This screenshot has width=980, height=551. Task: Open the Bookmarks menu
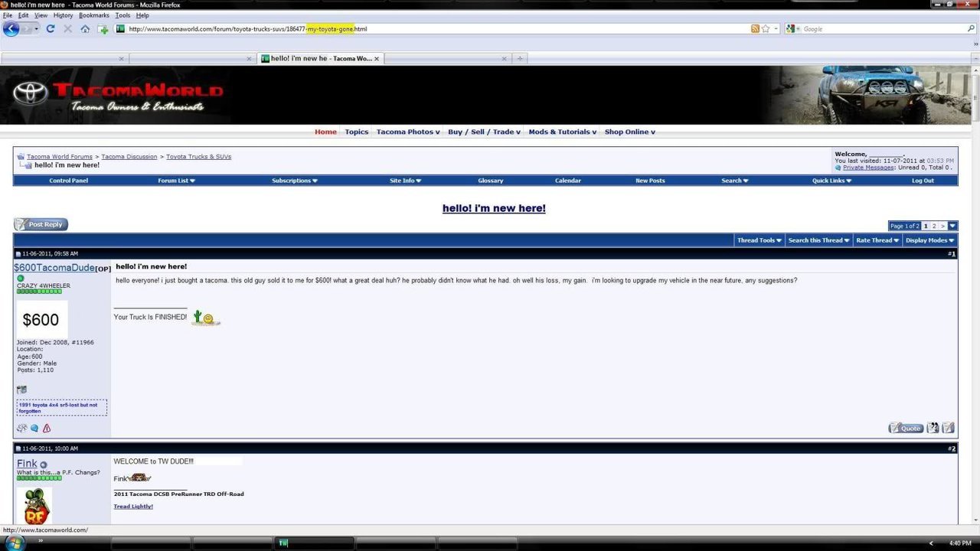coord(94,15)
